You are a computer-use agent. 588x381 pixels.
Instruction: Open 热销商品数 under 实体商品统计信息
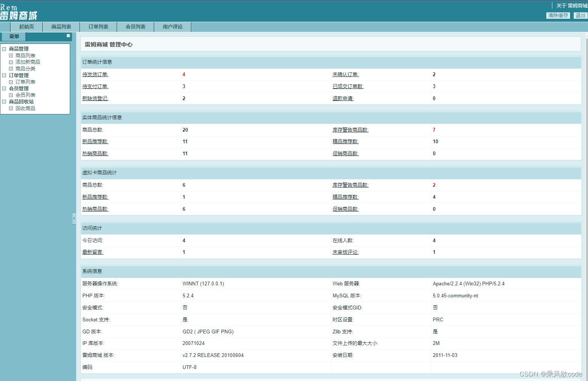click(95, 153)
